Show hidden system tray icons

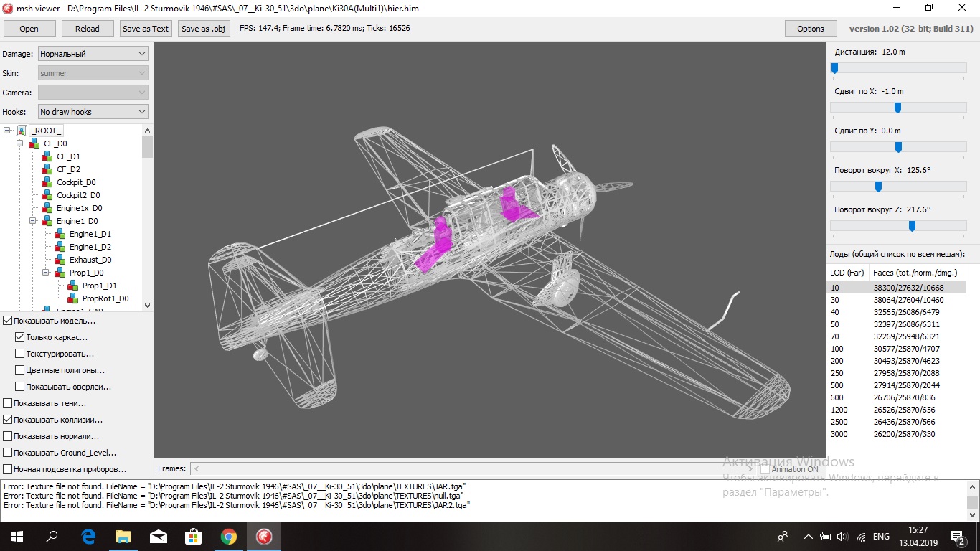point(809,537)
